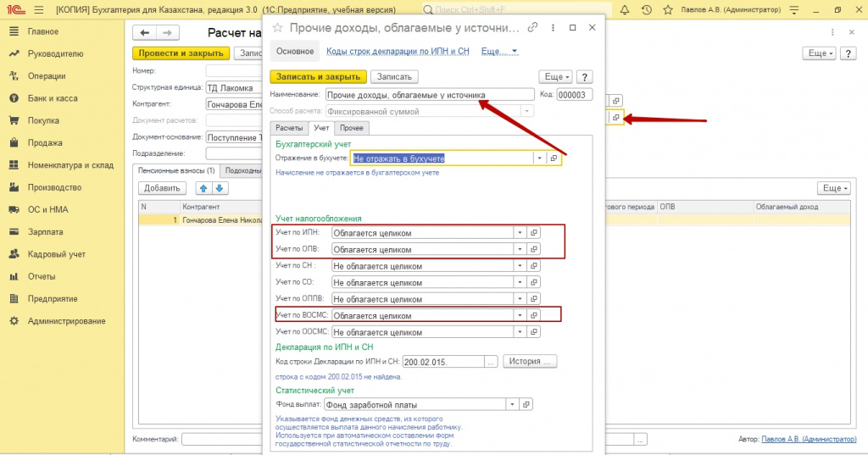Click Записать и закрыть button
Viewport: 868px width, 455px height.
click(x=319, y=77)
